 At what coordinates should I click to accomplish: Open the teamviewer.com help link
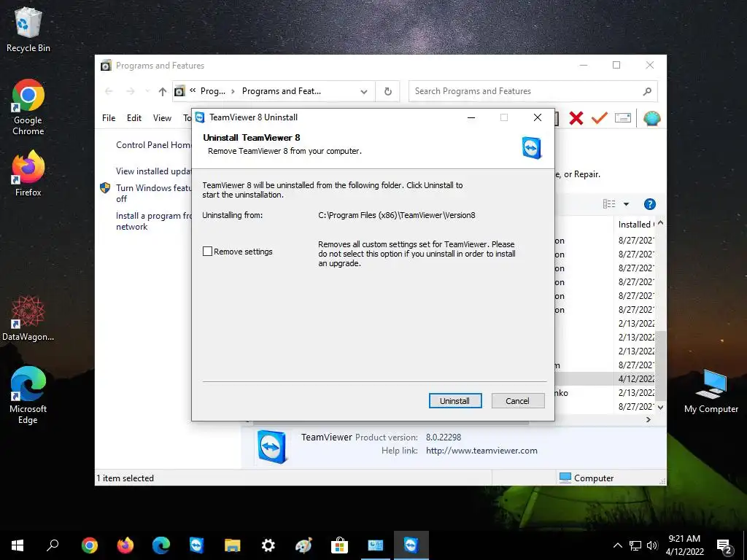pyautogui.click(x=481, y=451)
